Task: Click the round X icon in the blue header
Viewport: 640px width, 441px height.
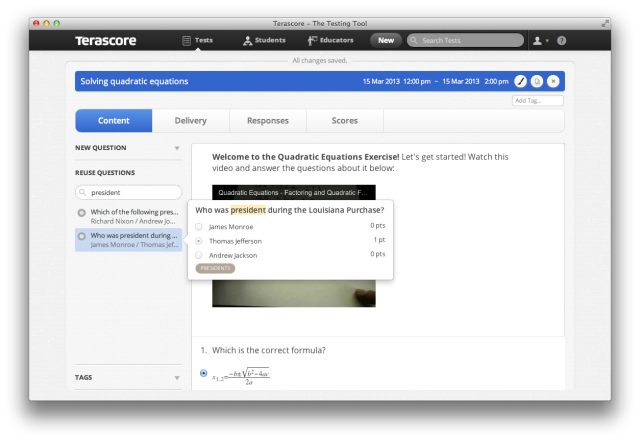Action: [x=553, y=81]
